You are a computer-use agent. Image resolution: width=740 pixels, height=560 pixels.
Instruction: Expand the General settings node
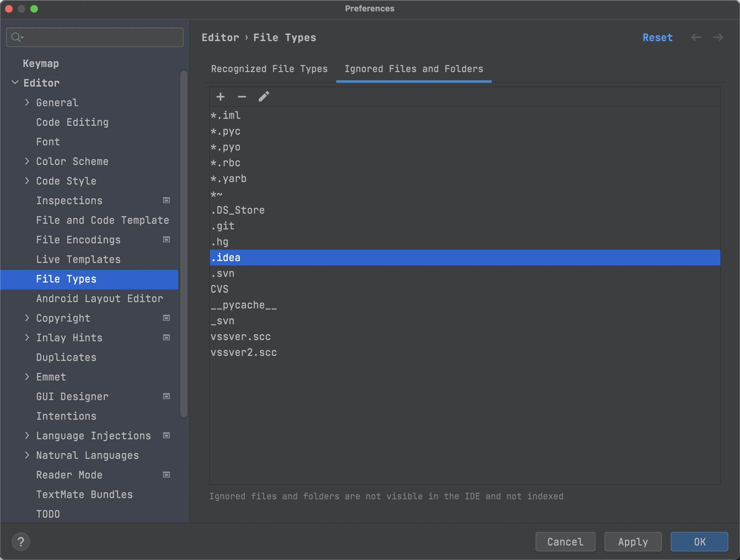[27, 102]
